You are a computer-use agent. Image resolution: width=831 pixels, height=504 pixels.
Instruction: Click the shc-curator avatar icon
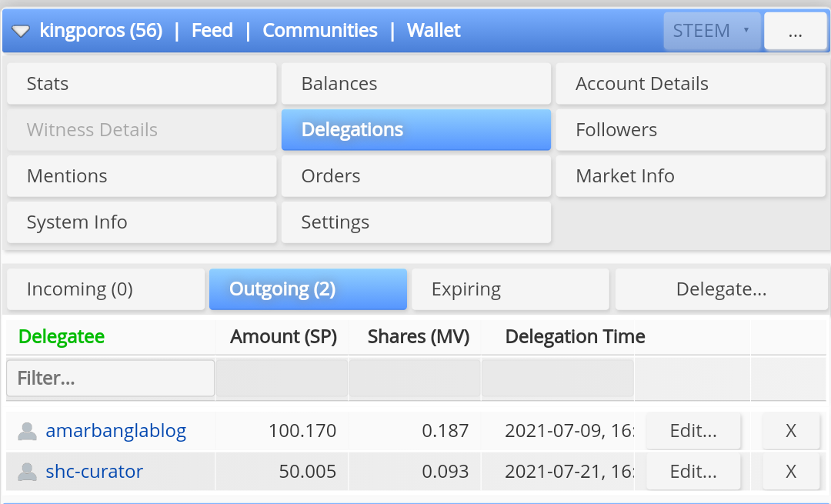(x=27, y=472)
